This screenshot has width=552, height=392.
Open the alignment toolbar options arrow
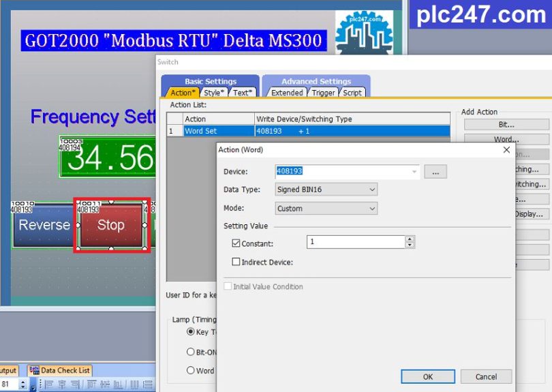(33, 388)
